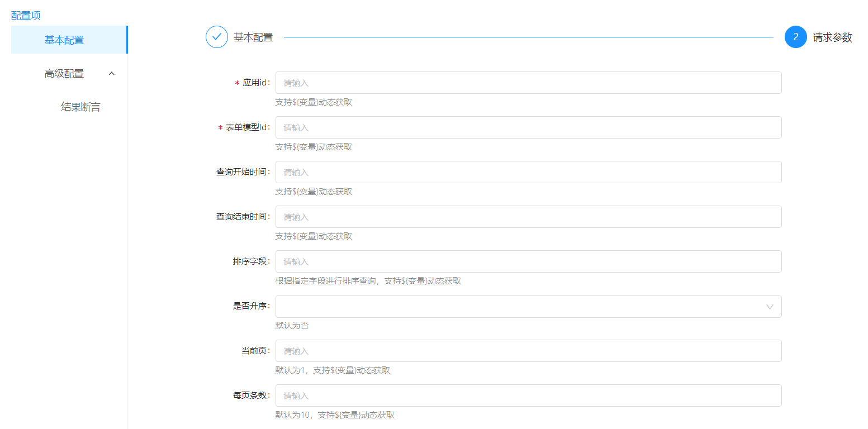This screenshot has width=868, height=429.
Task: Click 高级配置 sidebar menu item
Action: pos(64,73)
